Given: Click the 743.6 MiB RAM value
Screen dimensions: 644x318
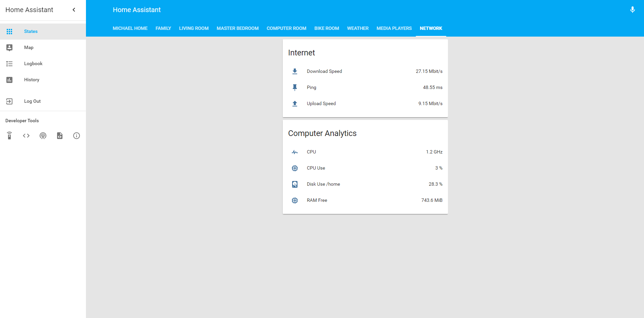Looking at the screenshot, I should click(432, 200).
